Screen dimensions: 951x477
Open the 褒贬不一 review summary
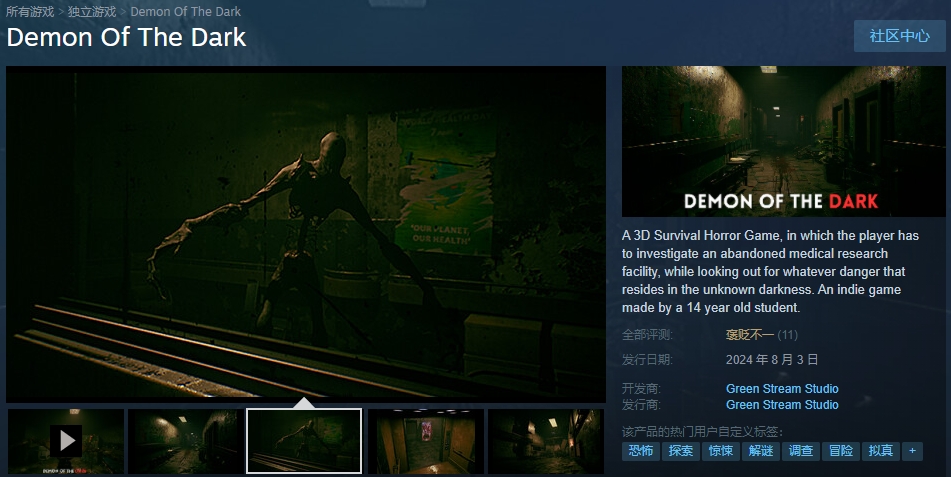click(x=750, y=334)
